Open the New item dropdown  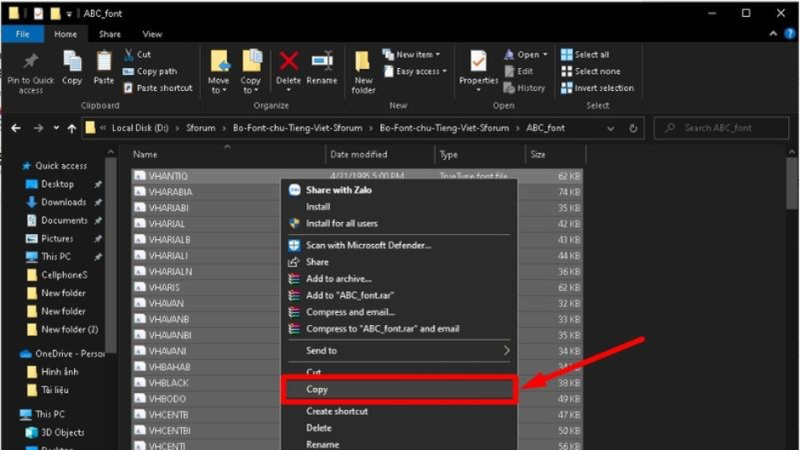tap(413, 55)
